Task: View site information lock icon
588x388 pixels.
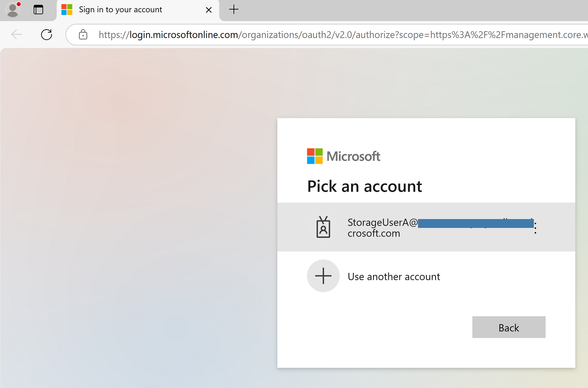Action: 83,34
